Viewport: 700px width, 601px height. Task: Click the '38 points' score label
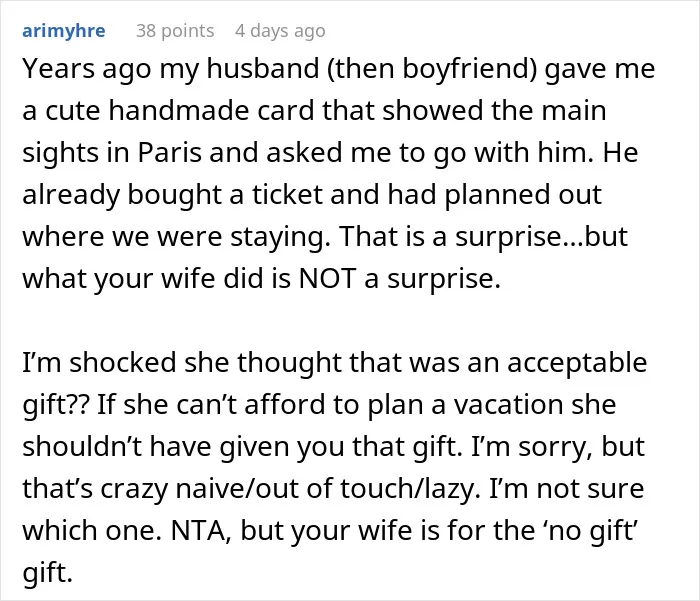coord(175,31)
